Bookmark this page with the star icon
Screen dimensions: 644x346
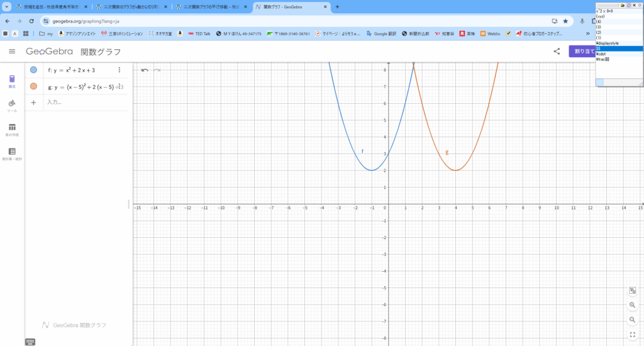[565, 21]
